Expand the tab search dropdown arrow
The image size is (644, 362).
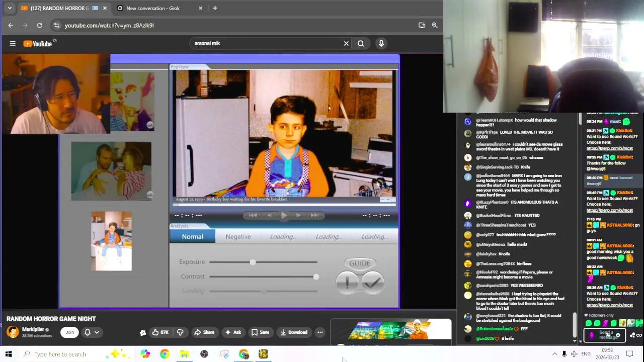point(9,8)
